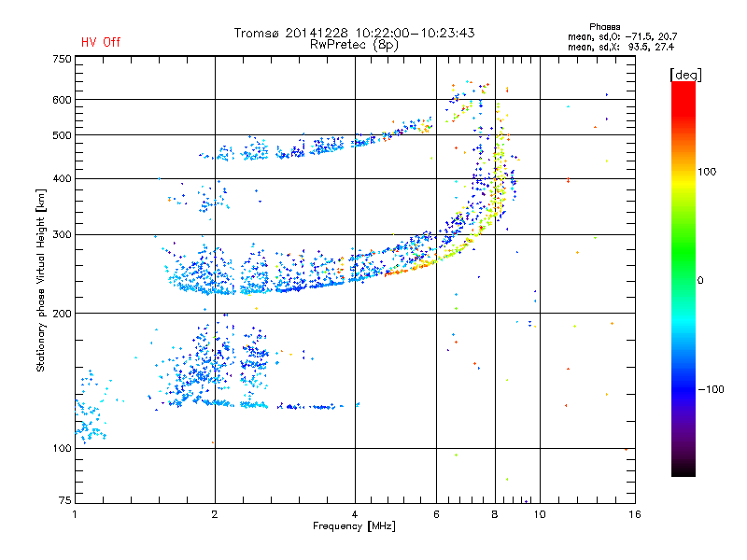Select 'mean, sd,X: 93.5, 27.4' text
Viewport: 747px width, 560px height.
coord(621,47)
